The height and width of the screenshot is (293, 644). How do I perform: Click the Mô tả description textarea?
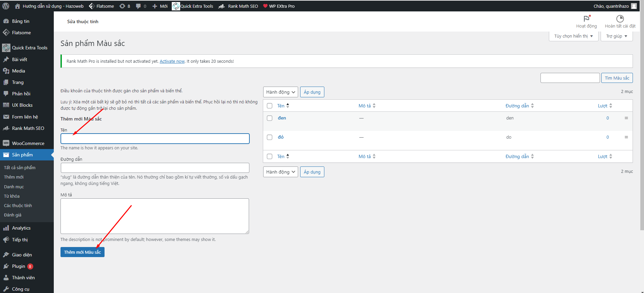tap(155, 216)
